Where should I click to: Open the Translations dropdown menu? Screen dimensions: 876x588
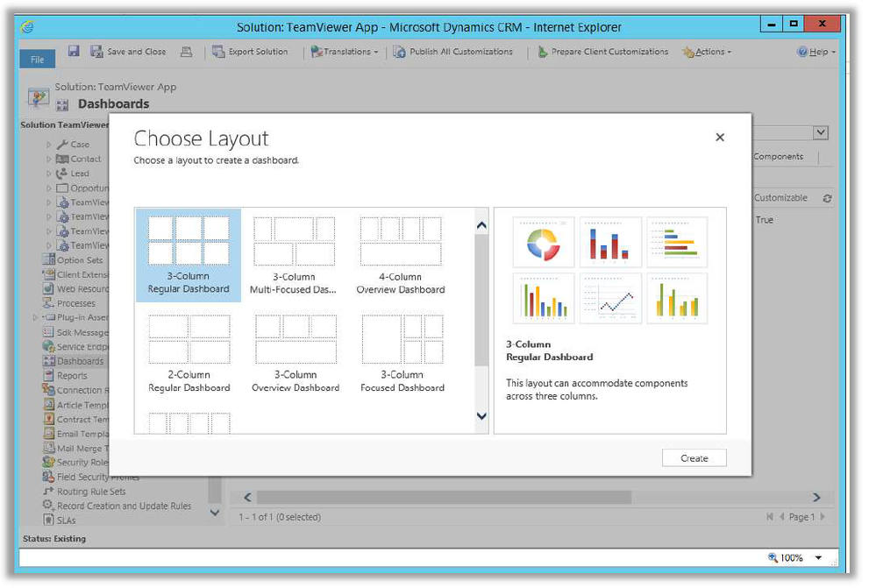click(x=345, y=52)
